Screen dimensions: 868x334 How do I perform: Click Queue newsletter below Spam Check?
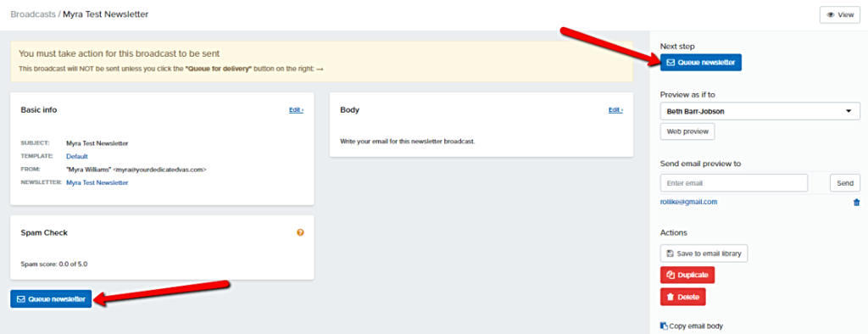[x=51, y=299]
